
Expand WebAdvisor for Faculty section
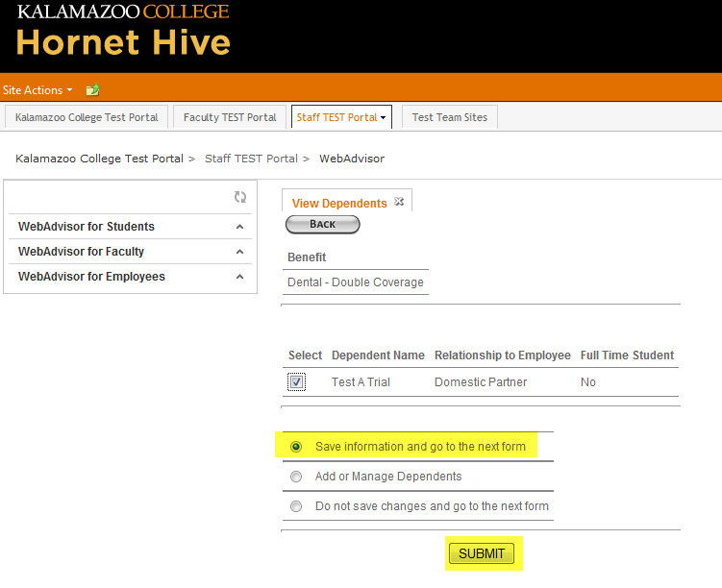(130, 251)
